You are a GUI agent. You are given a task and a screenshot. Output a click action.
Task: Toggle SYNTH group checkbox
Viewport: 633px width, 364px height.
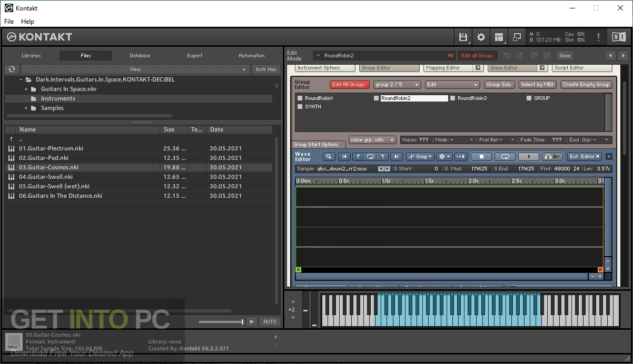300,106
